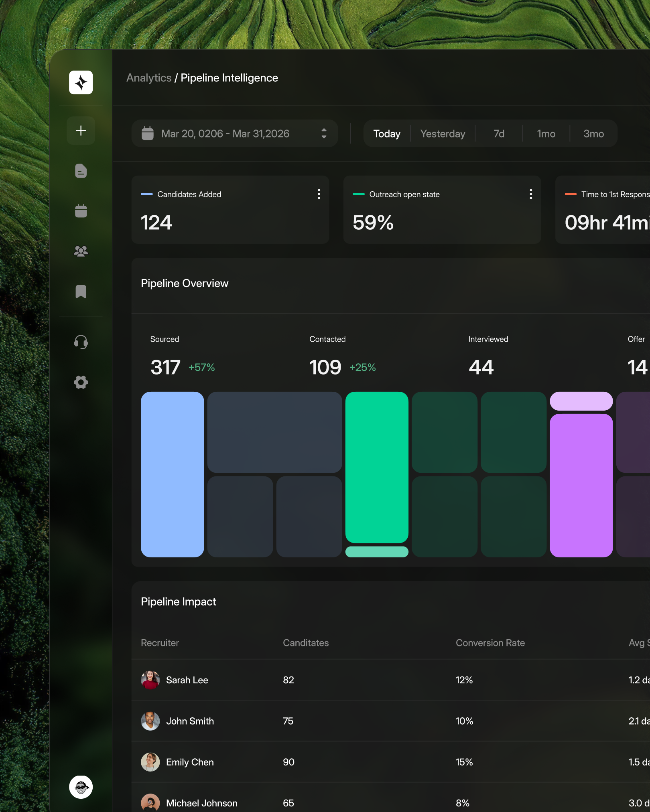Click the light blue Sourced bar
The width and height of the screenshot is (650, 812).
click(x=173, y=474)
